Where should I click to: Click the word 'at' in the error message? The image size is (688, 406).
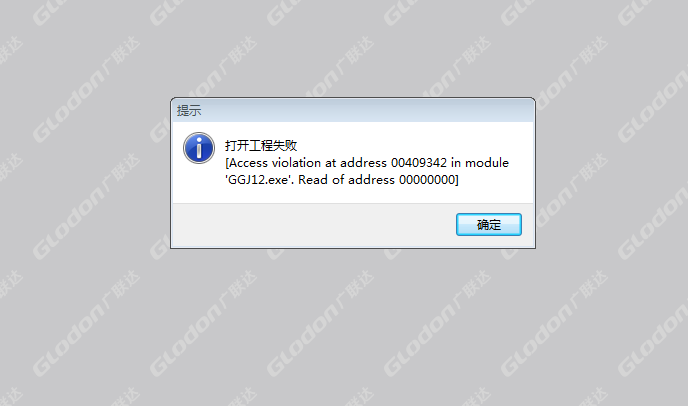(x=331, y=163)
